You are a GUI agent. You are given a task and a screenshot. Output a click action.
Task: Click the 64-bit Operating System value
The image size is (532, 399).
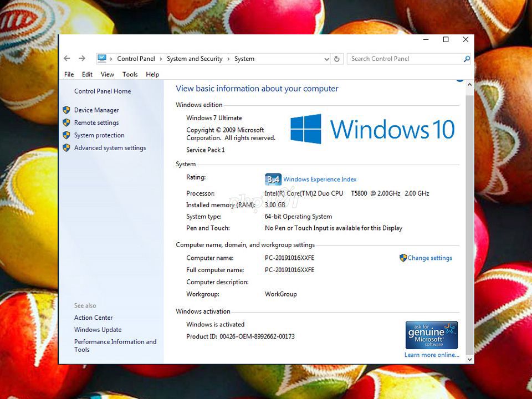coord(298,217)
